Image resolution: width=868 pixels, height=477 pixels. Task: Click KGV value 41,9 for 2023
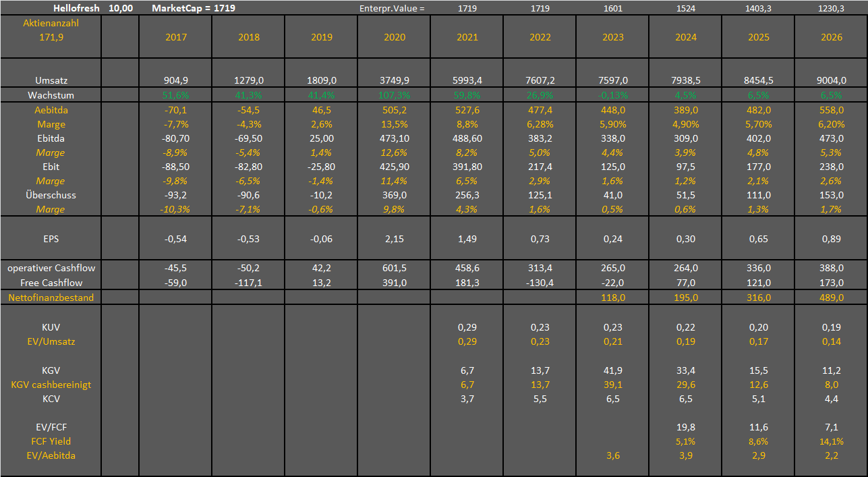613,370
